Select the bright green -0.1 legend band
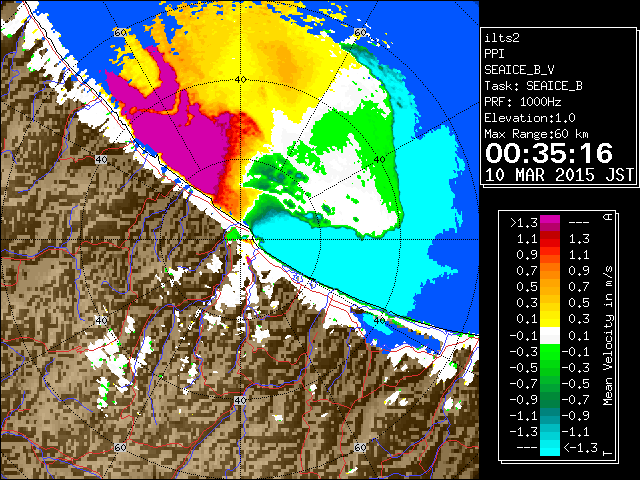This screenshot has width=640, height=480. [x=550, y=351]
